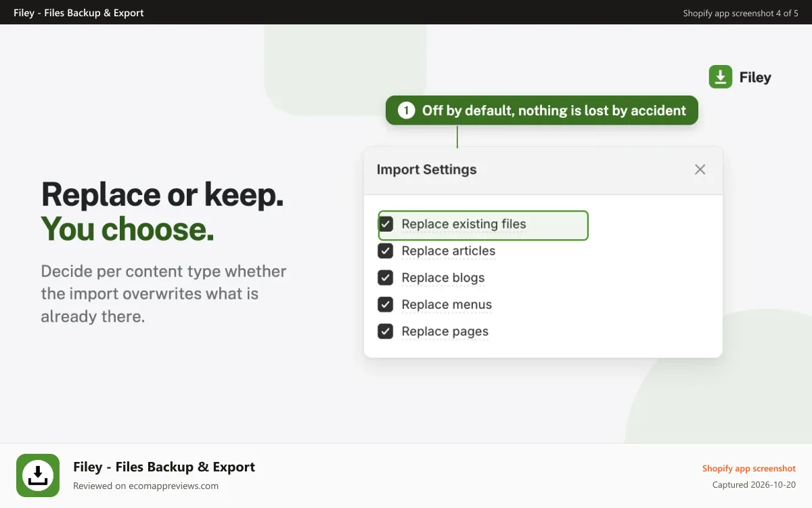Click the Replace articles label
Image resolution: width=812 pixels, height=508 pixels.
448,251
